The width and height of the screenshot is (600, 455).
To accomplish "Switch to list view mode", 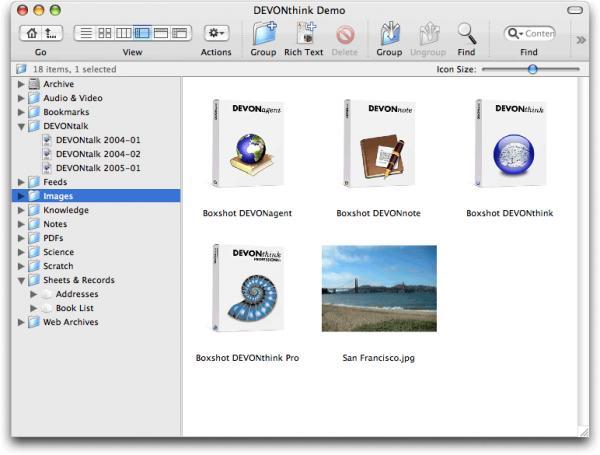I will (87, 33).
